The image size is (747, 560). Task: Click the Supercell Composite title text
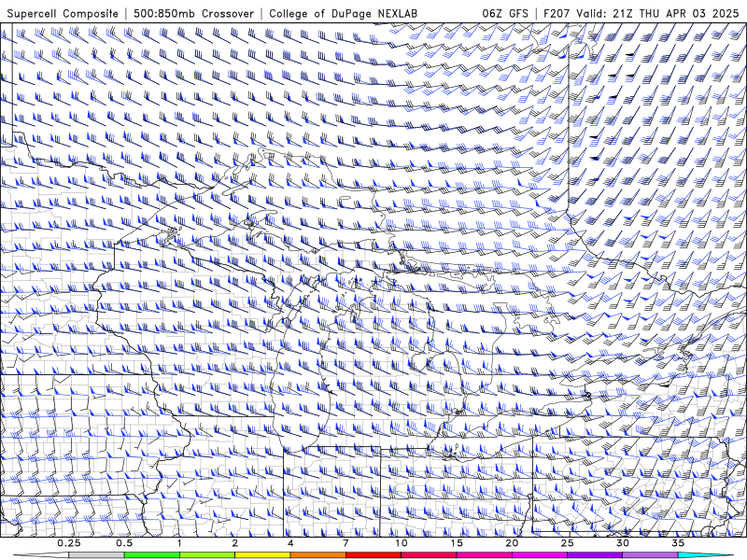click(63, 13)
